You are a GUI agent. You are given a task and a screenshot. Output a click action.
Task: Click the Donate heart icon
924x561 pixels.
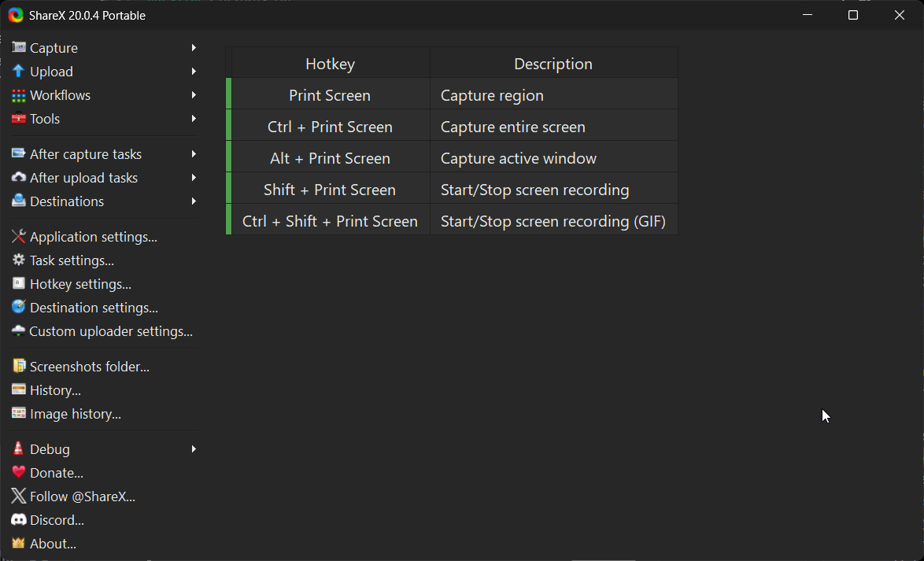19,472
